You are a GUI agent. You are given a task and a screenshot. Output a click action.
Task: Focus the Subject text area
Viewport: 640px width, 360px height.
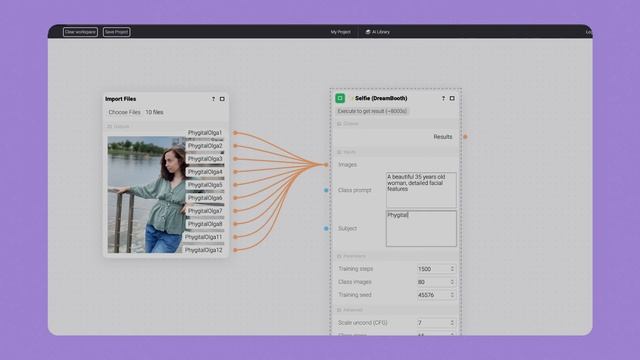tap(421, 229)
